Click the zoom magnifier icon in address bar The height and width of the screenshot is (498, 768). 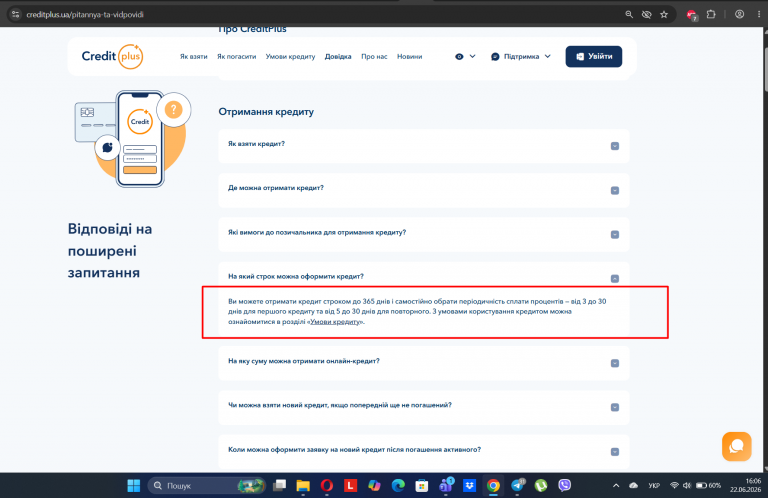point(629,15)
